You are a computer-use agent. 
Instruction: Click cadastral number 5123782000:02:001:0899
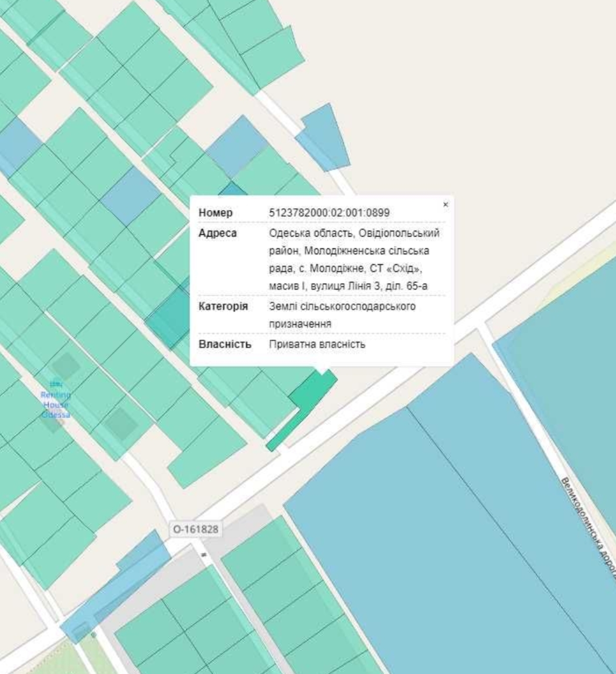(x=329, y=213)
